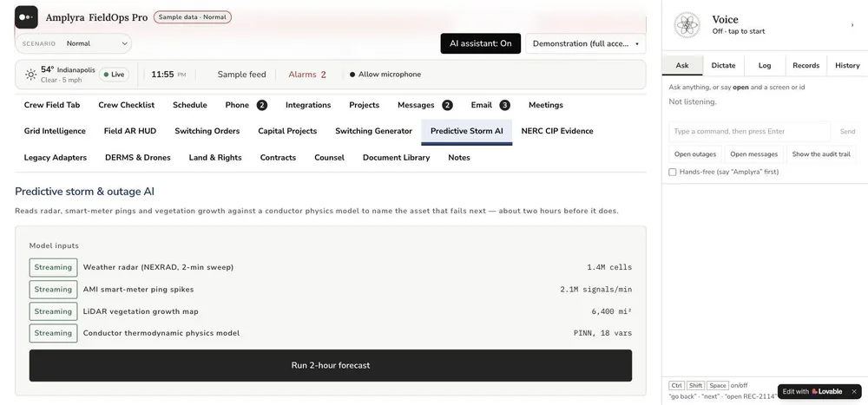Open the Integrations tab

[x=308, y=105]
